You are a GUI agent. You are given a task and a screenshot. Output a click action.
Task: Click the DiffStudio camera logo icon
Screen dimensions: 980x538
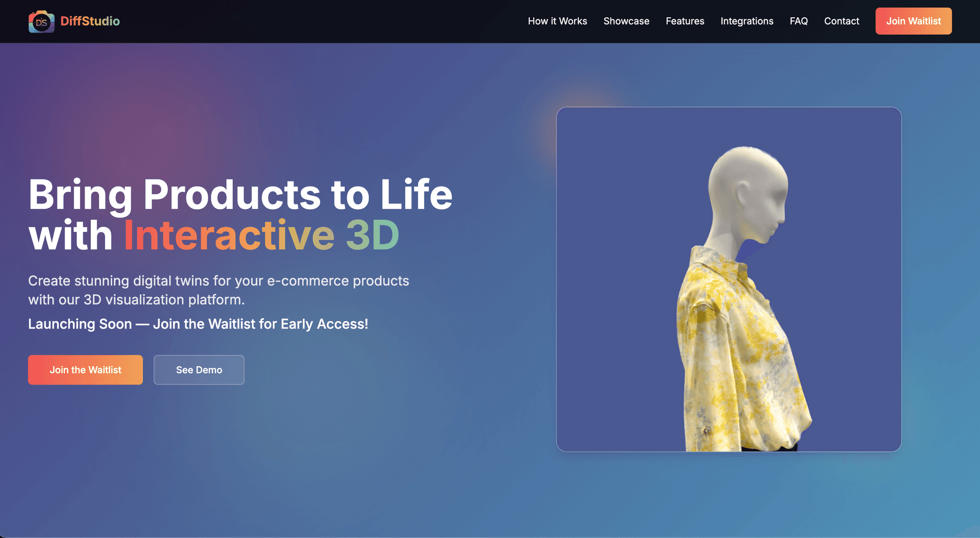[x=41, y=21]
